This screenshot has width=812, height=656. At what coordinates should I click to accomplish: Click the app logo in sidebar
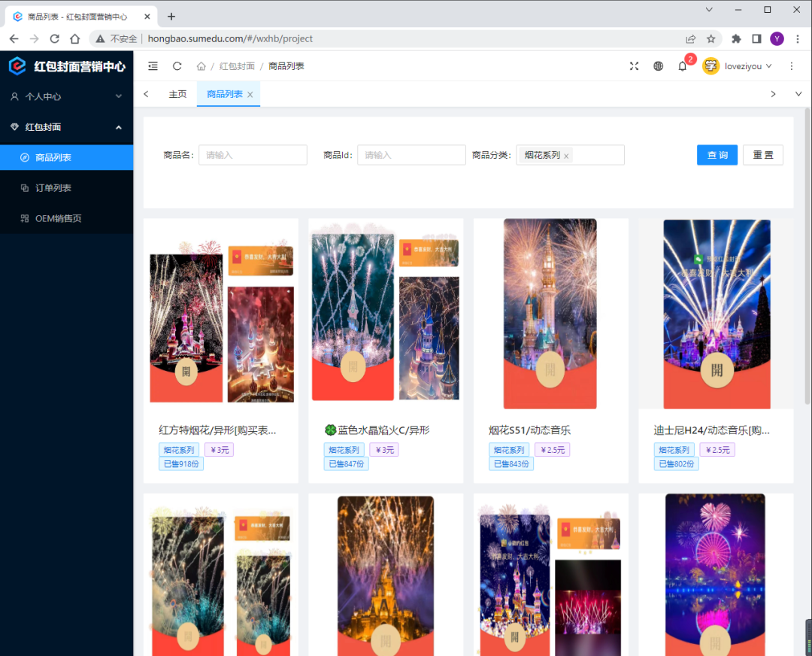[17, 66]
